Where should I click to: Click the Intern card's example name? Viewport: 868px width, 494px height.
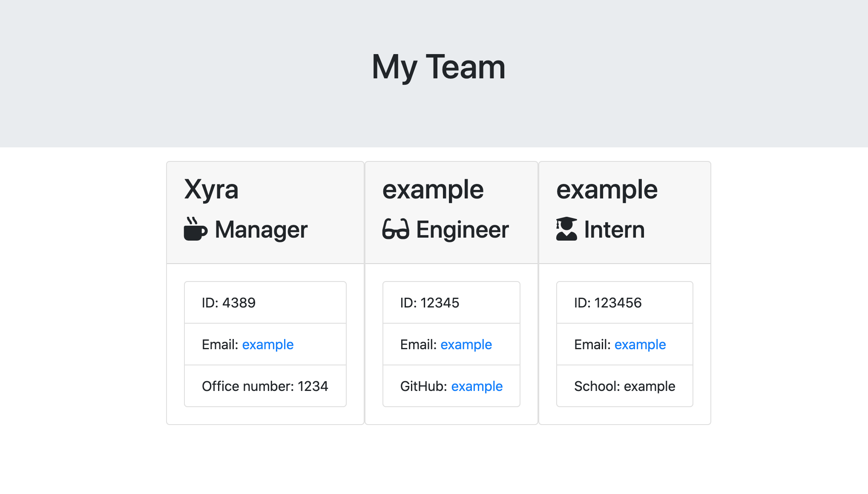(607, 190)
